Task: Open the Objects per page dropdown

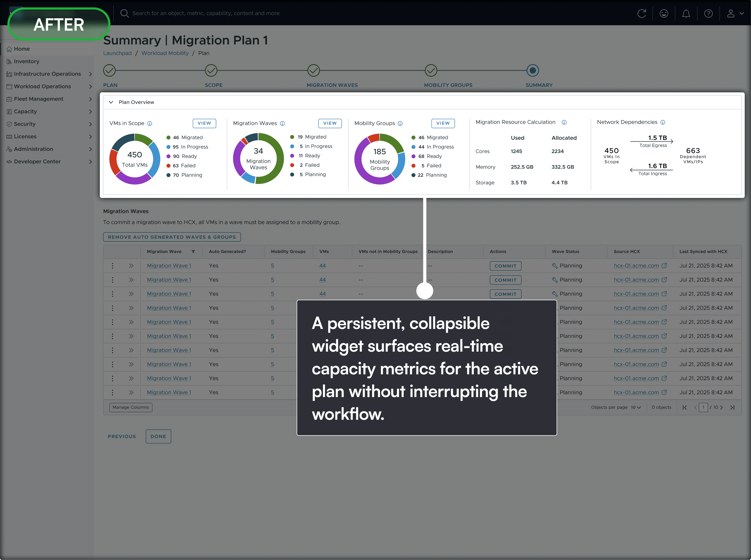Action: (x=636, y=407)
